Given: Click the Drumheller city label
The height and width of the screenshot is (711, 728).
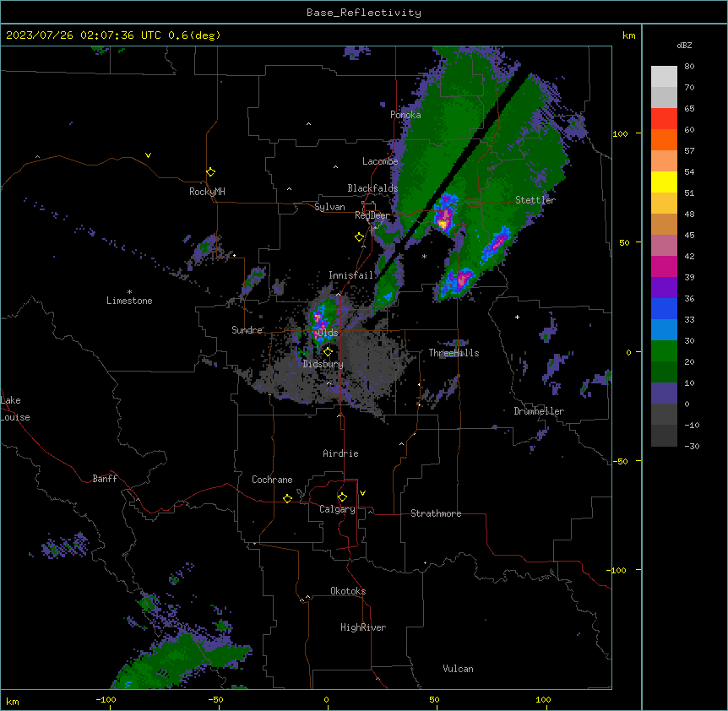Looking at the screenshot, I should point(539,411).
